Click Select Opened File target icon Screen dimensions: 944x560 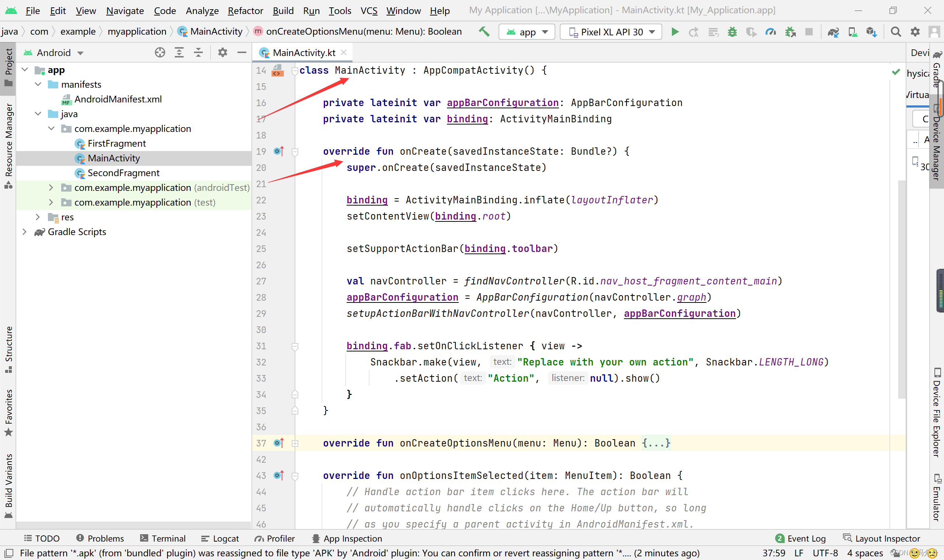coord(160,52)
